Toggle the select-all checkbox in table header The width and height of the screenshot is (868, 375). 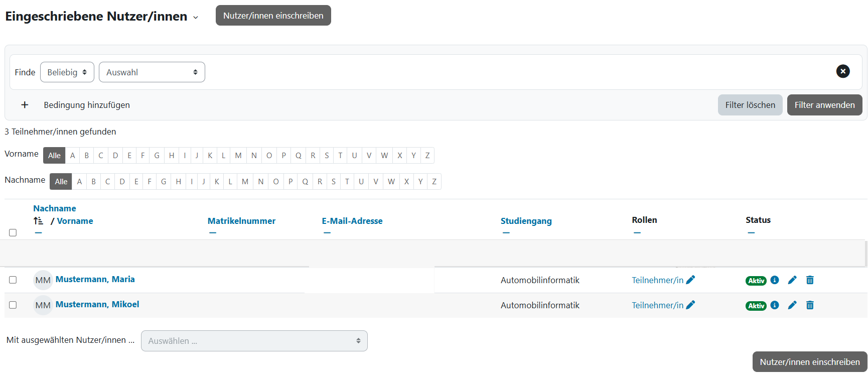(13, 233)
